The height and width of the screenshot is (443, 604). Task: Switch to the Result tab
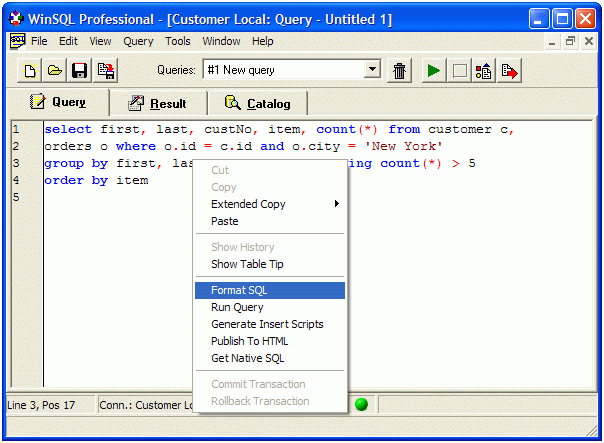coord(158,103)
